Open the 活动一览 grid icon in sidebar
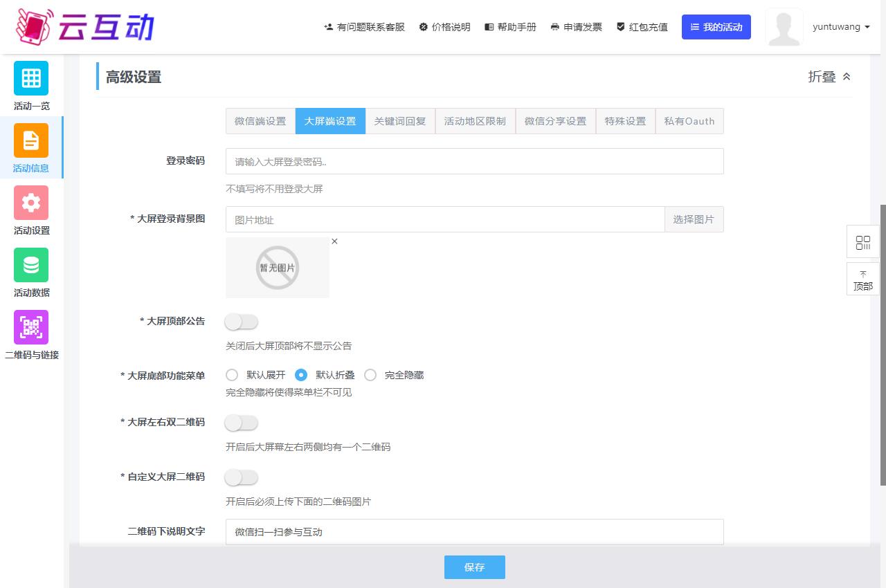This screenshot has height=588, width=886. click(31, 78)
